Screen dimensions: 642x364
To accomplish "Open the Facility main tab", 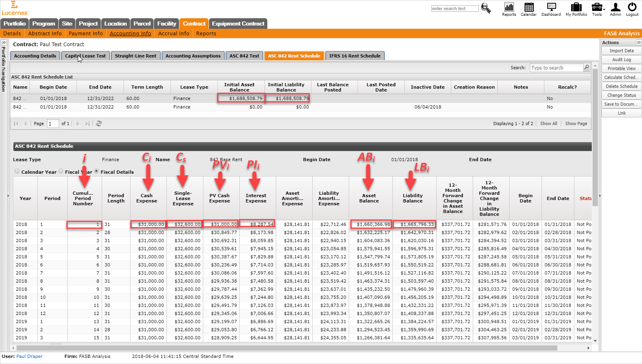I will pos(167,23).
